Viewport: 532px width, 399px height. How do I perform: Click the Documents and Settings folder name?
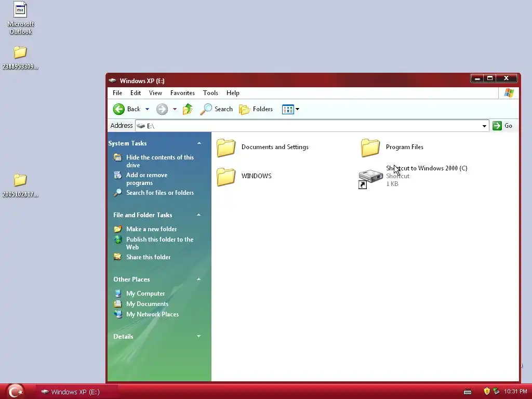(275, 147)
